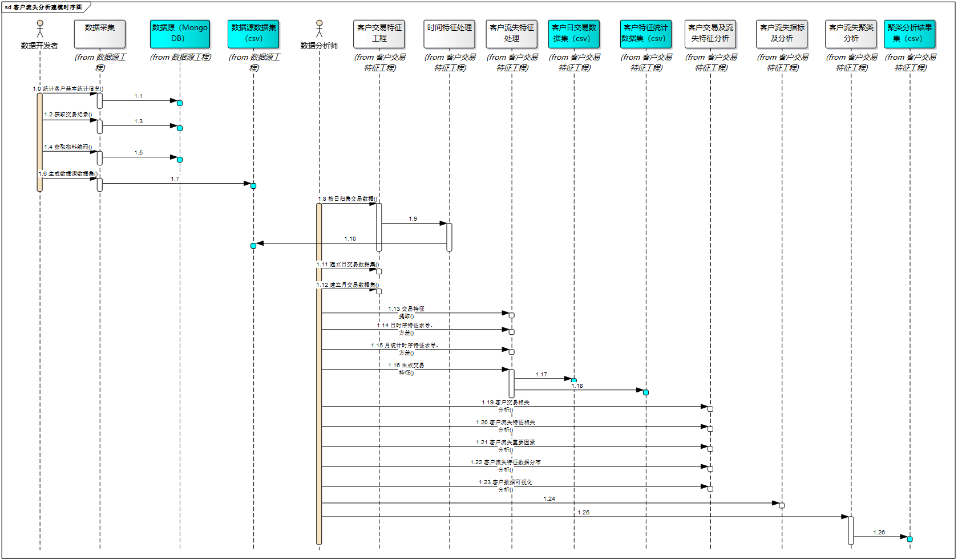Click the cyan endpoint of message 1.26

[x=910, y=539]
